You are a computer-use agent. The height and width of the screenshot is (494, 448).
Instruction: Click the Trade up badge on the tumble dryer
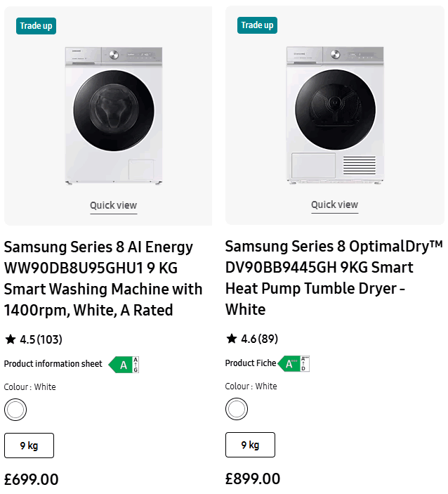[257, 25]
